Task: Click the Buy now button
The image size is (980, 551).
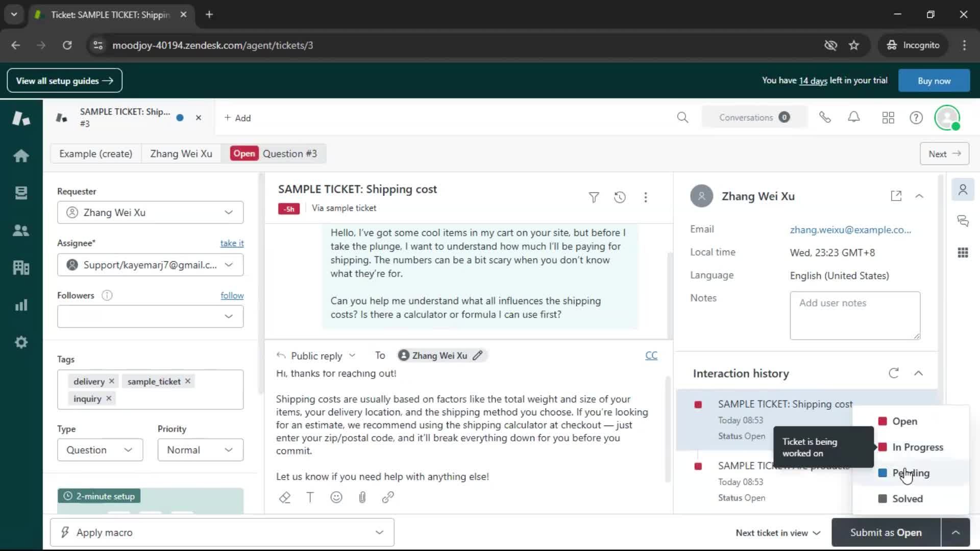Action: (x=934, y=81)
